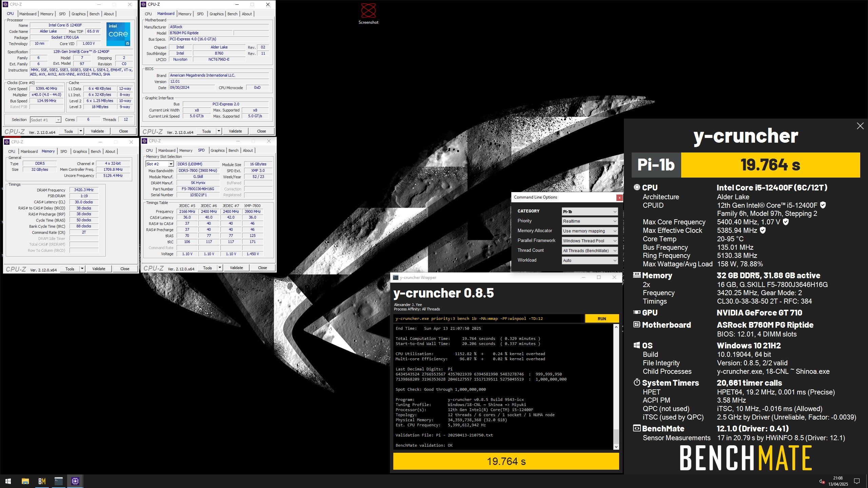Image resolution: width=868 pixels, height=488 pixels.
Task: Click the OS Windows logo icon
Action: [637, 345]
